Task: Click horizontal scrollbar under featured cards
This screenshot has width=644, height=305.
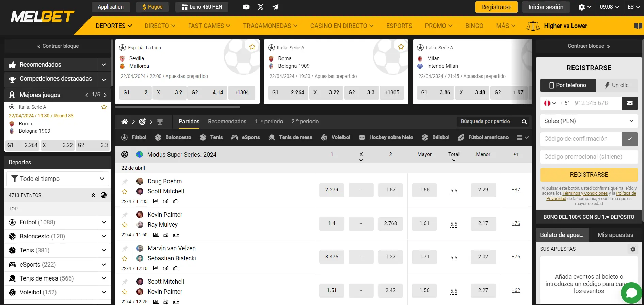Action: tap(177, 107)
